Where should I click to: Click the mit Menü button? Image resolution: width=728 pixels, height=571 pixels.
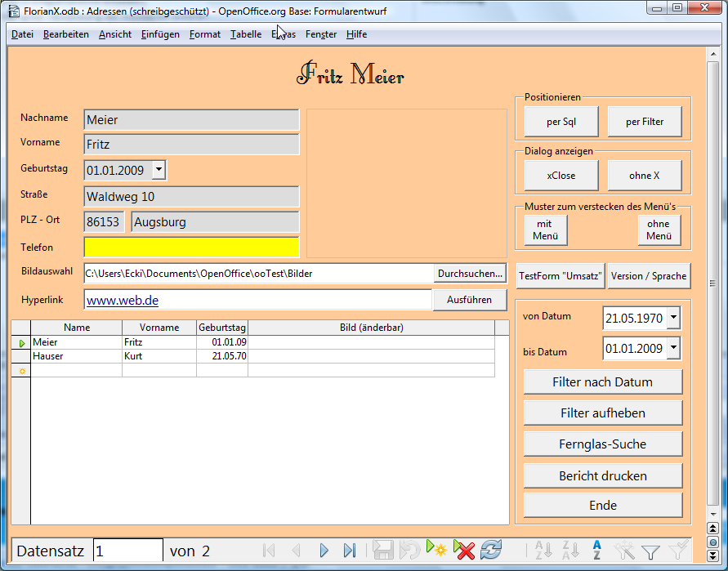pos(546,230)
